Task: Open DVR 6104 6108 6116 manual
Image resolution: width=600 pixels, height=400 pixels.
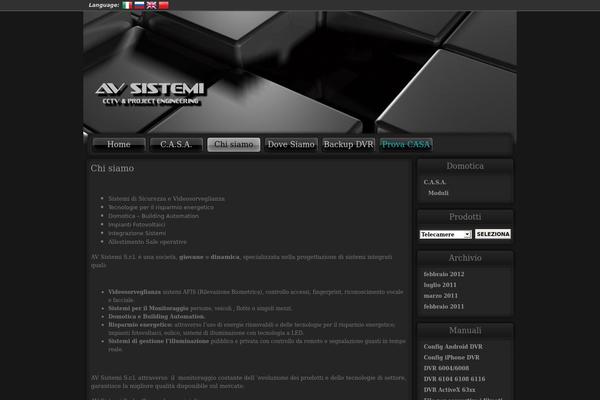Action: pyautogui.click(x=454, y=379)
